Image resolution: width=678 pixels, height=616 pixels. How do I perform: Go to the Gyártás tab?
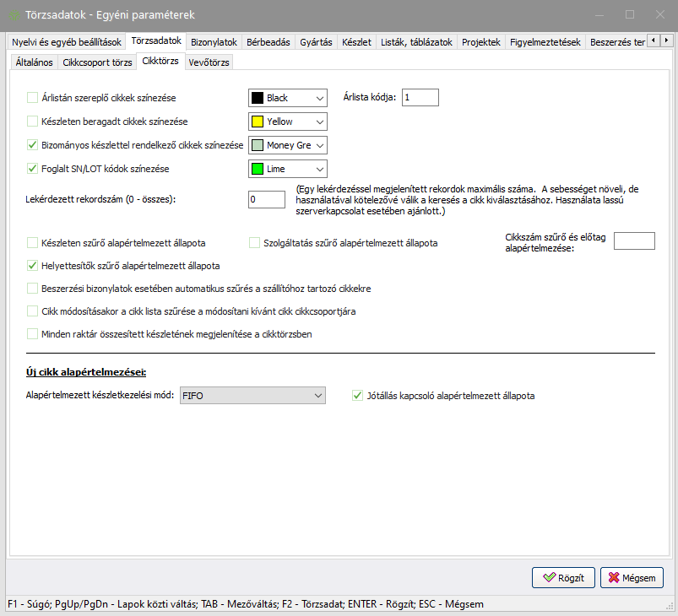(x=316, y=42)
